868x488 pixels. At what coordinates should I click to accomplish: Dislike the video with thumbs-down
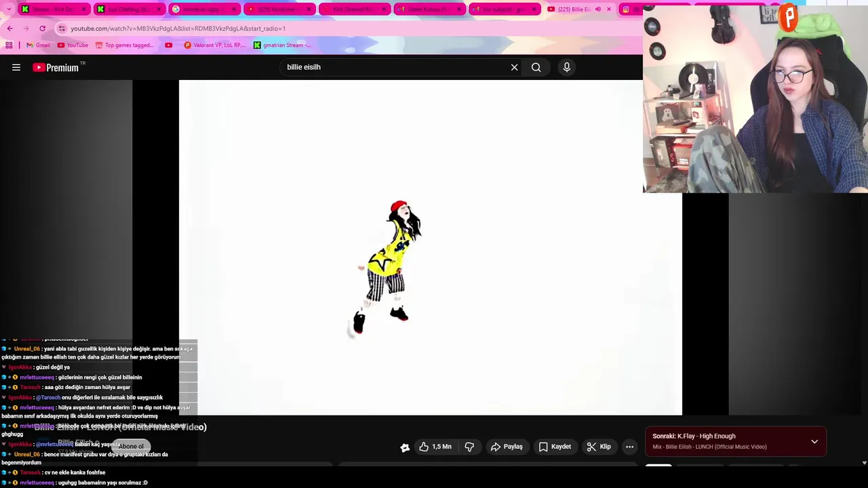pos(469,447)
